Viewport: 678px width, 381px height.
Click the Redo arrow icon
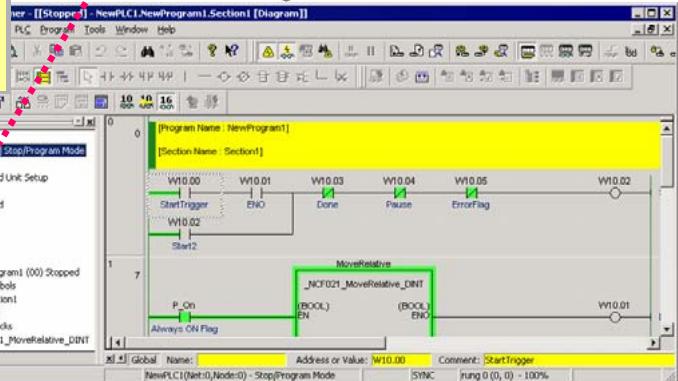tap(122, 51)
